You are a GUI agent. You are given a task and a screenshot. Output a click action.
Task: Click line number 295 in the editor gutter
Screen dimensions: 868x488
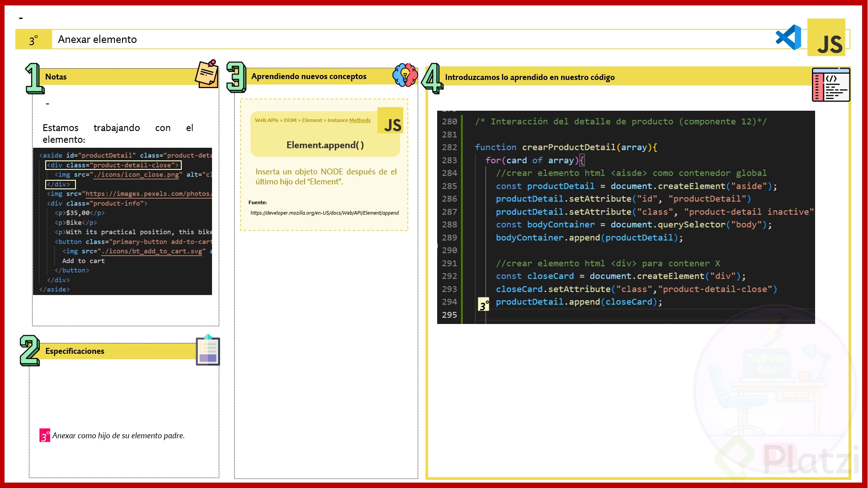coord(449,315)
